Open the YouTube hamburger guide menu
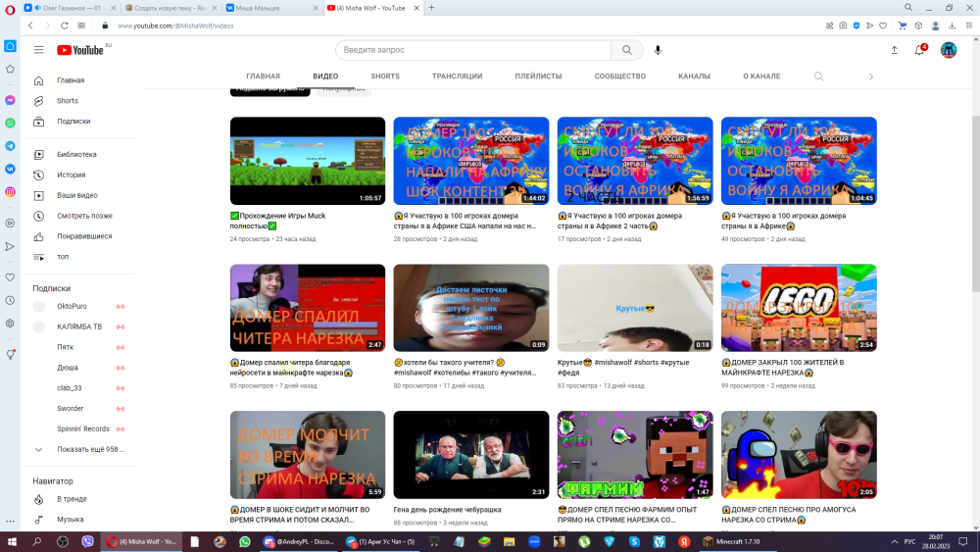Image resolution: width=980 pixels, height=552 pixels. (x=39, y=50)
